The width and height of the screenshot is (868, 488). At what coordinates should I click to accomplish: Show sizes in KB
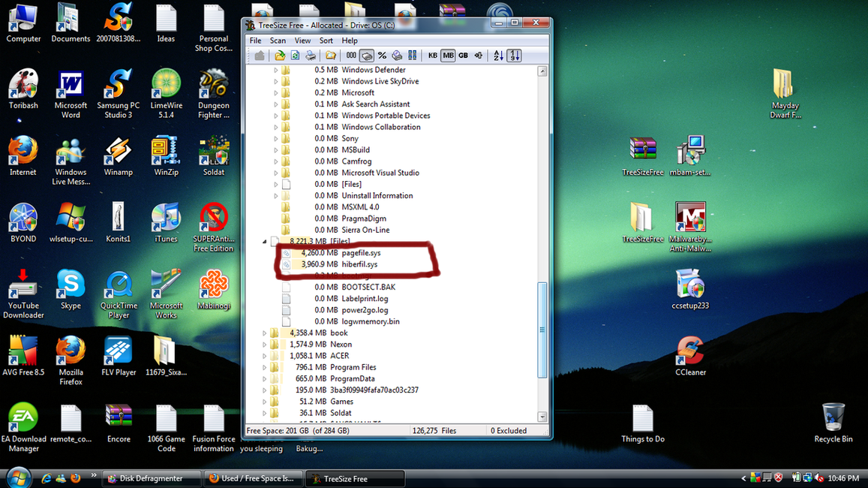tap(432, 56)
